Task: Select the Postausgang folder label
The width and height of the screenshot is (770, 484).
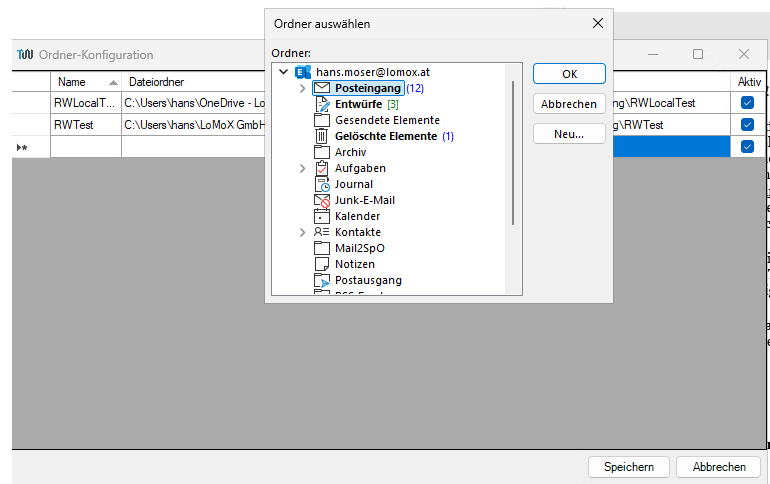Action: pos(368,280)
